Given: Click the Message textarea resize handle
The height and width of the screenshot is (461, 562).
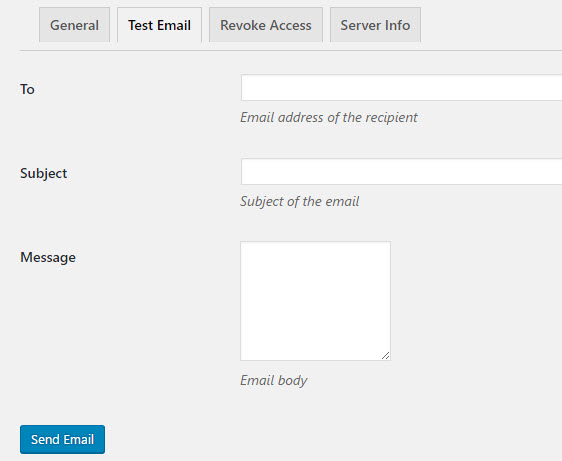Looking at the screenshot, I should coord(386,356).
